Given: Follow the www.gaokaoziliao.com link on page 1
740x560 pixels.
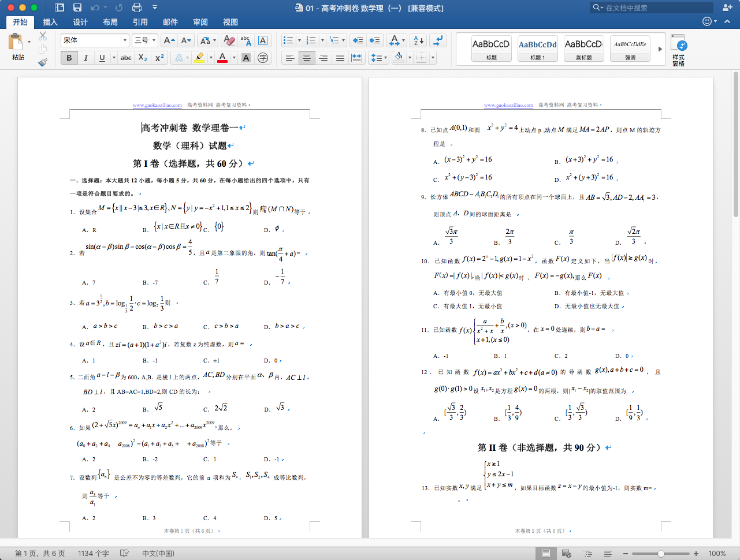Looking at the screenshot, I should [157, 105].
